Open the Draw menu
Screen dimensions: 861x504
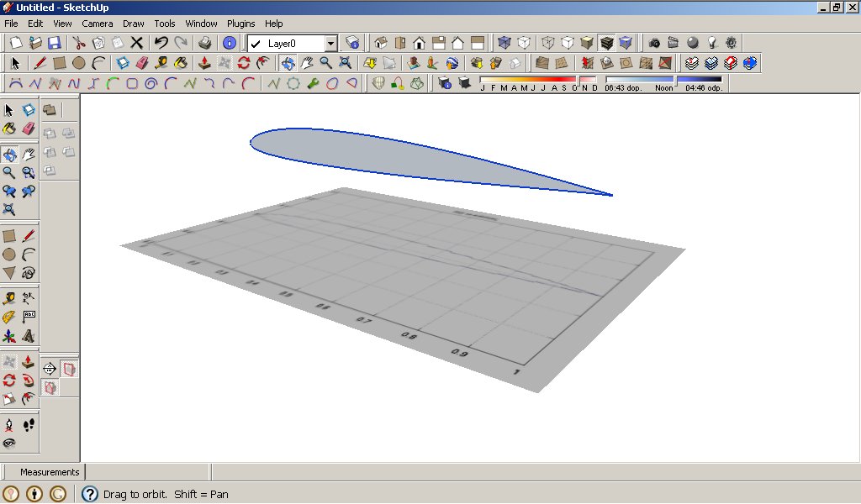coord(134,24)
